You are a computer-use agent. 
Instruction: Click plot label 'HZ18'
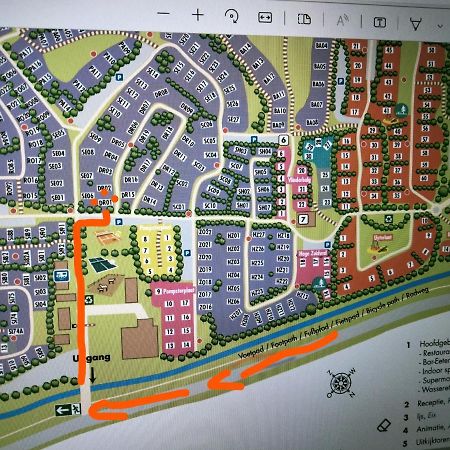[283, 236]
